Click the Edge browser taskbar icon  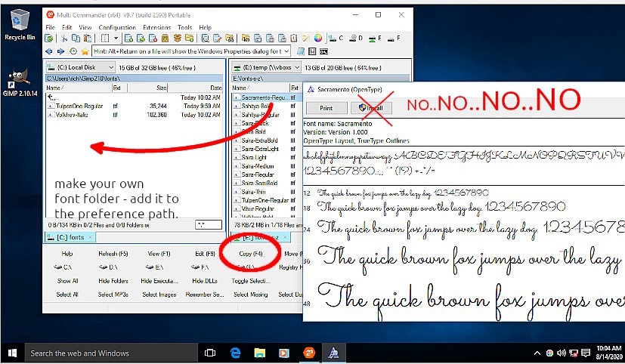236,353
